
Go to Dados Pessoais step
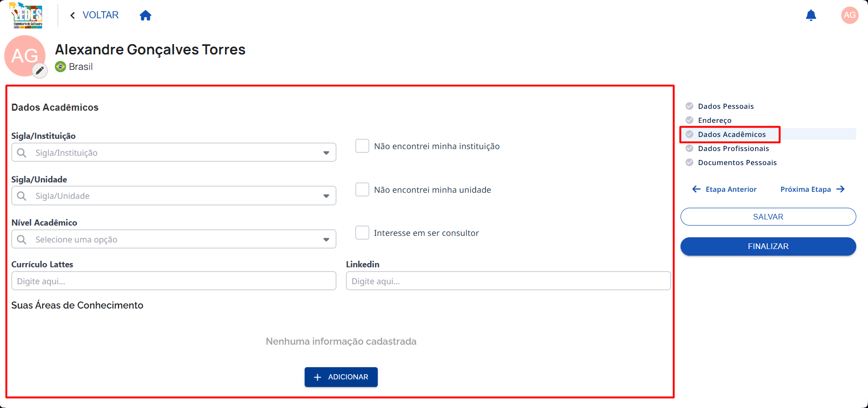pyautogui.click(x=726, y=106)
